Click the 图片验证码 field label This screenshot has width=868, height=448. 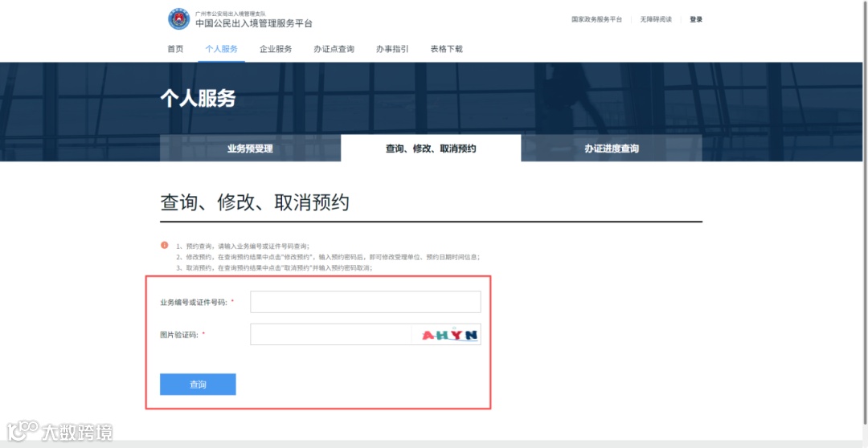pyautogui.click(x=178, y=335)
